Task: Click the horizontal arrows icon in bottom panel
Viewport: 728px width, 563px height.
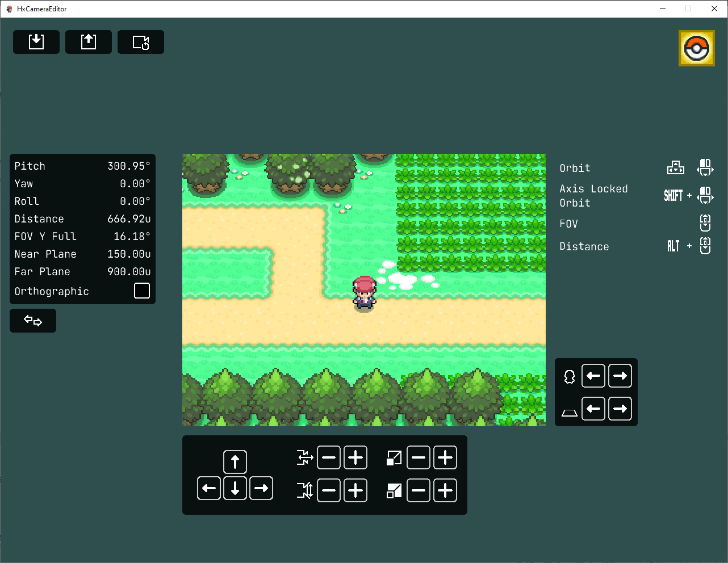Action: 305,457
